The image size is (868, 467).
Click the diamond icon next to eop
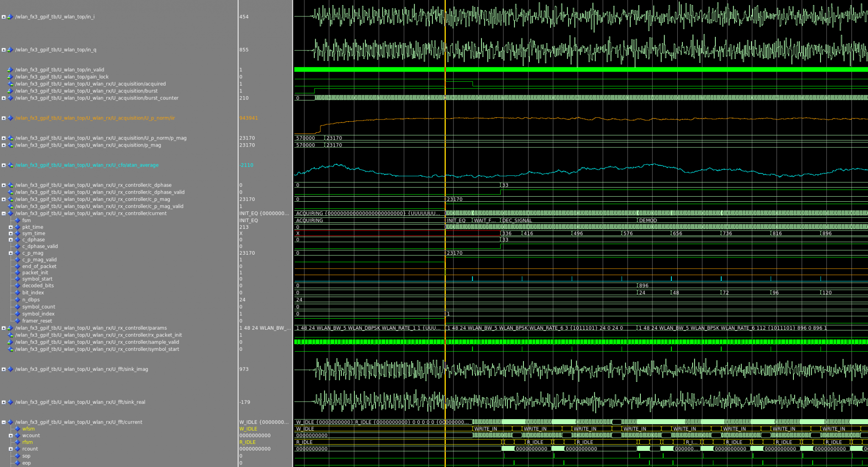pos(17,463)
